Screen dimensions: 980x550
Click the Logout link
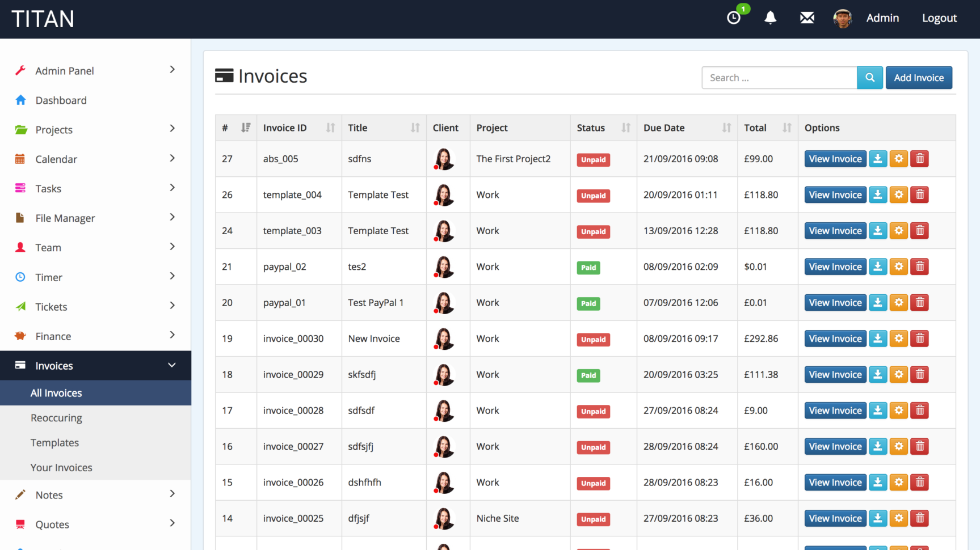point(939,18)
